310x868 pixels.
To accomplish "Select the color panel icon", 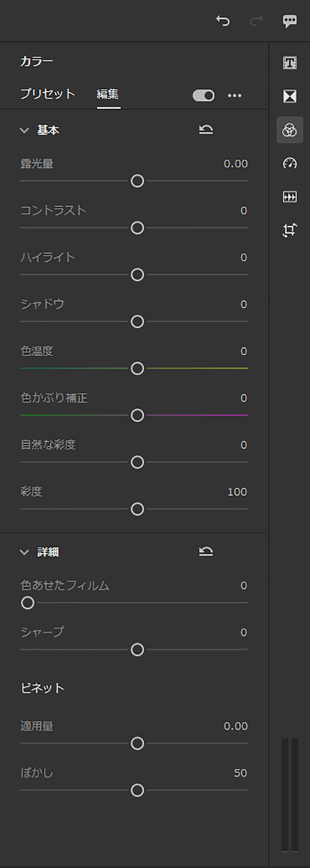I will pyautogui.click(x=290, y=130).
